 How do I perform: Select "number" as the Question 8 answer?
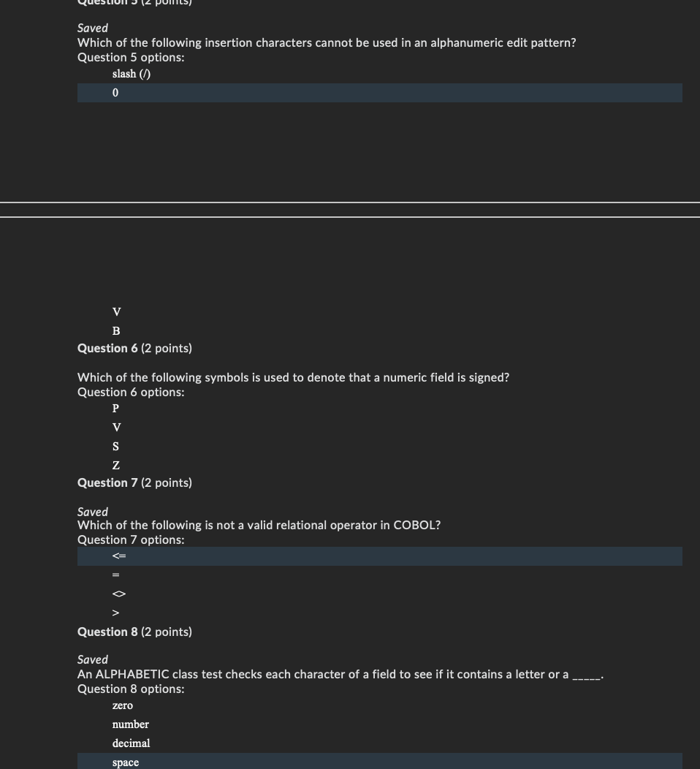point(131,724)
